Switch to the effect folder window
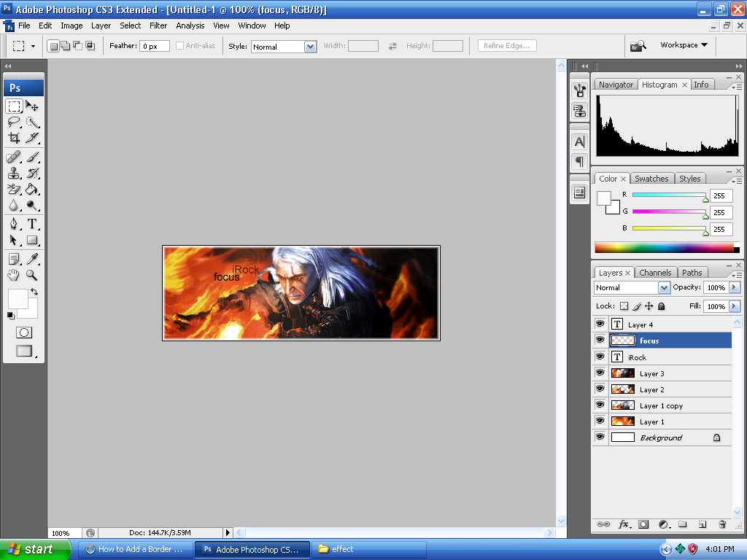Viewport: 747px width, 560px height. (x=368, y=549)
